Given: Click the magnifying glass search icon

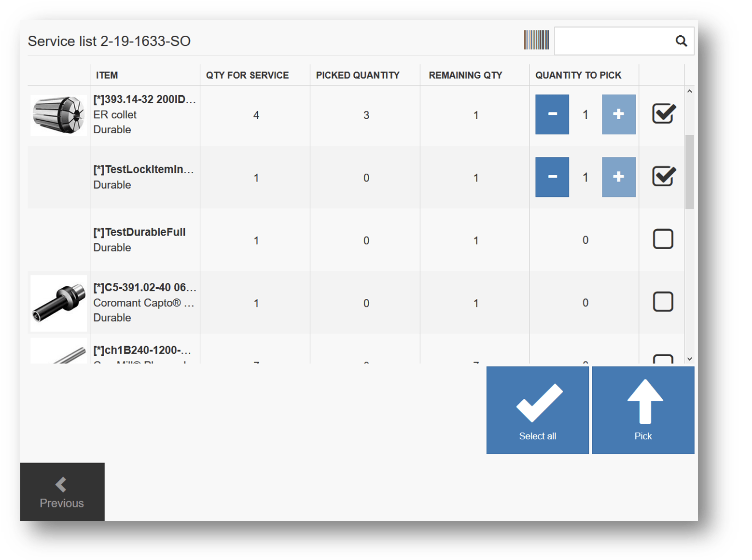Looking at the screenshot, I should click(681, 41).
